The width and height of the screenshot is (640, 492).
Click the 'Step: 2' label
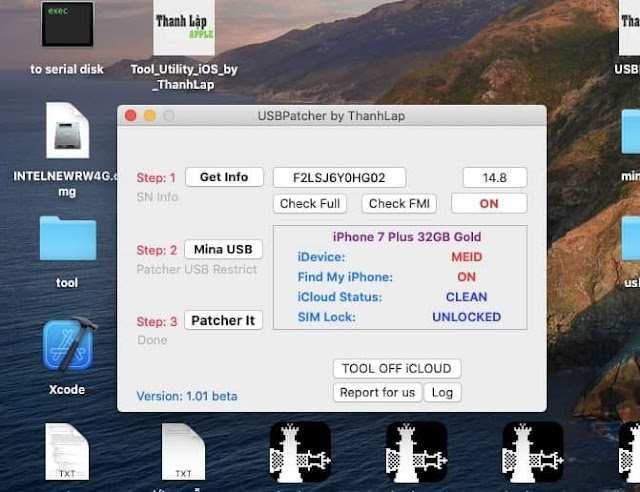(157, 250)
